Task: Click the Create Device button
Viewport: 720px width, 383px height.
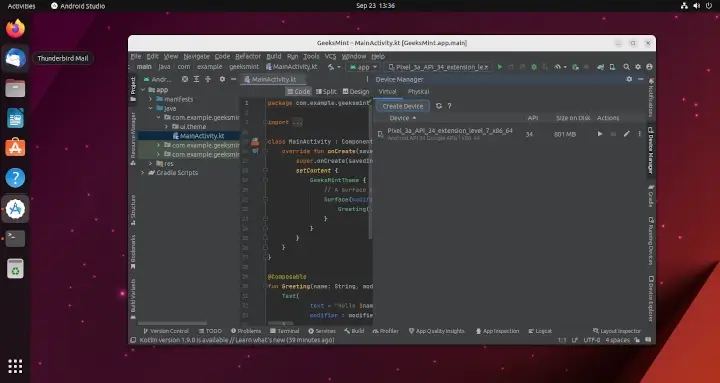Action: coord(403,106)
